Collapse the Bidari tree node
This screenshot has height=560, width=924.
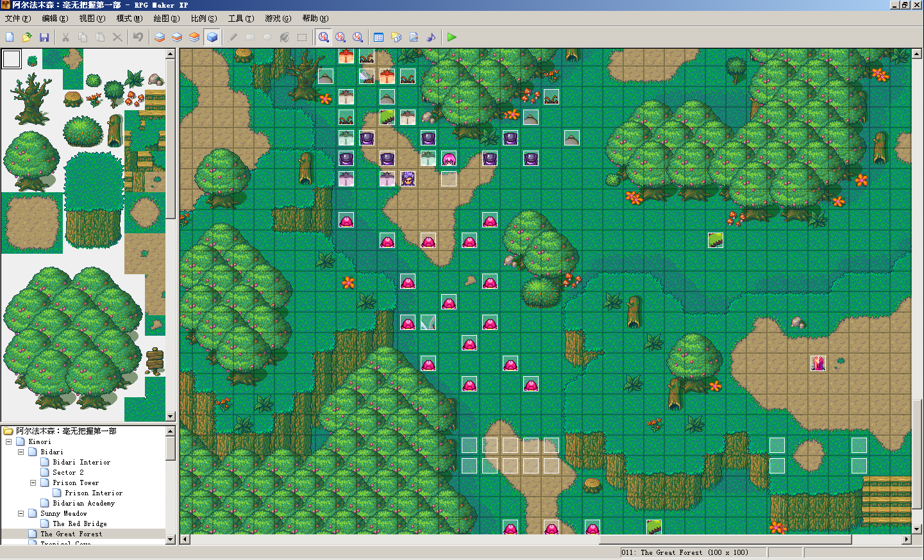21,452
